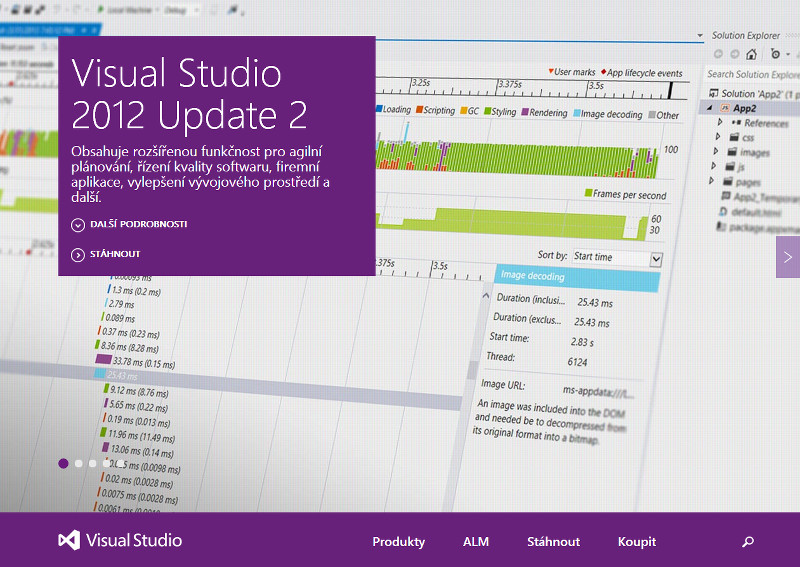Image resolution: width=800 pixels, height=567 pixels.
Task: Open the ALM navigation item
Action: (x=476, y=541)
